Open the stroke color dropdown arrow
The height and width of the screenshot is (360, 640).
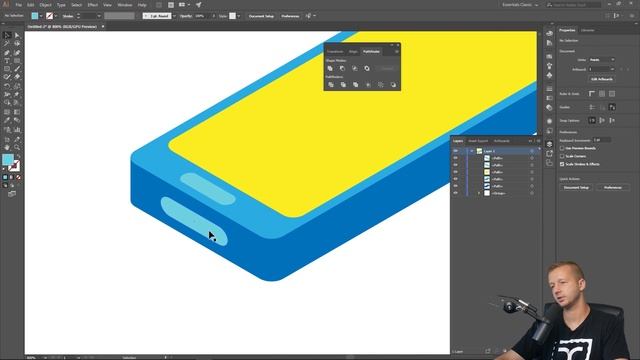(x=56, y=16)
